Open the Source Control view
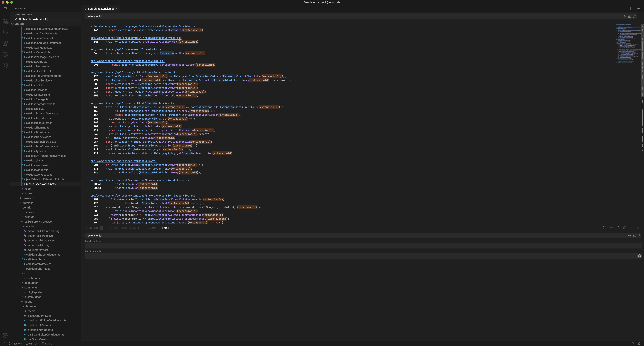 pyautogui.click(x=5, y=21)
